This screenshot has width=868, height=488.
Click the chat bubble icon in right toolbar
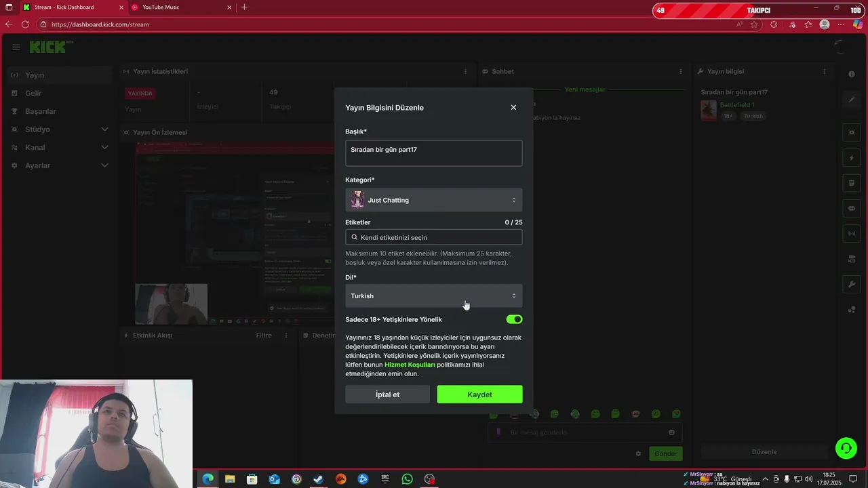click(852, 208)
